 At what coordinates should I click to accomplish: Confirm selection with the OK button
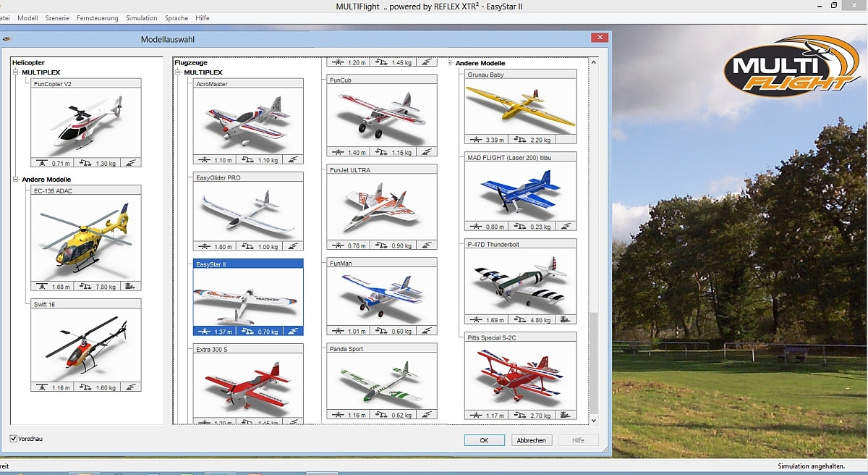pos(484,440)
